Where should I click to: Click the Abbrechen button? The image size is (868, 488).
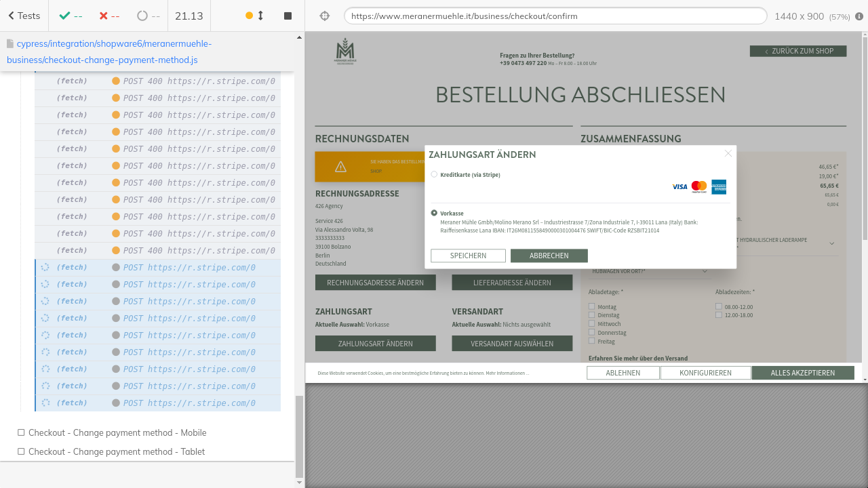(x=549, y=256)
